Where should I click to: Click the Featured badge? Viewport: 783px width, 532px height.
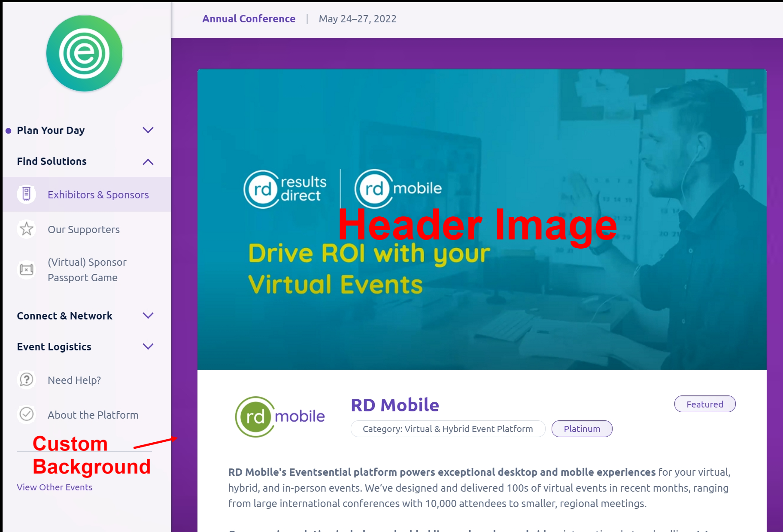click(705, 404)
